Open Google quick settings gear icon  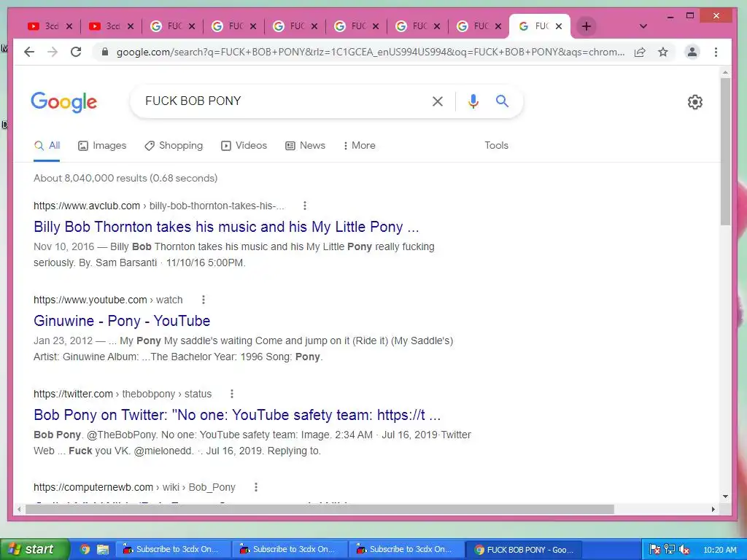click(695, 102)
